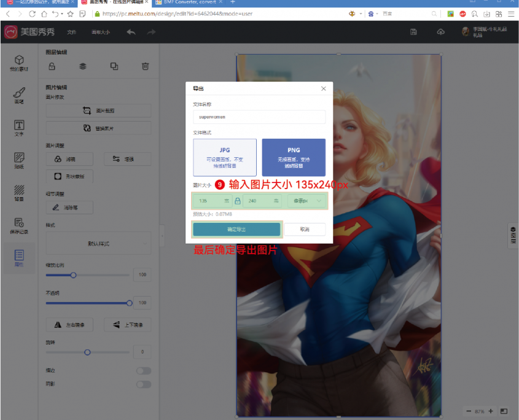Click height field showing 240
This screenshot has width=519, height=420.
pos(262,201)
